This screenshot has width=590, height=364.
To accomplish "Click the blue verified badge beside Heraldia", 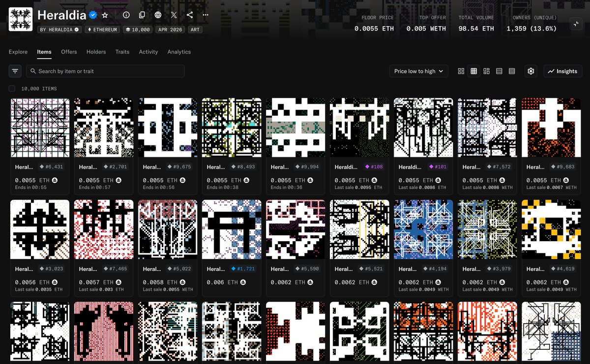I will (x=93, y=15).
